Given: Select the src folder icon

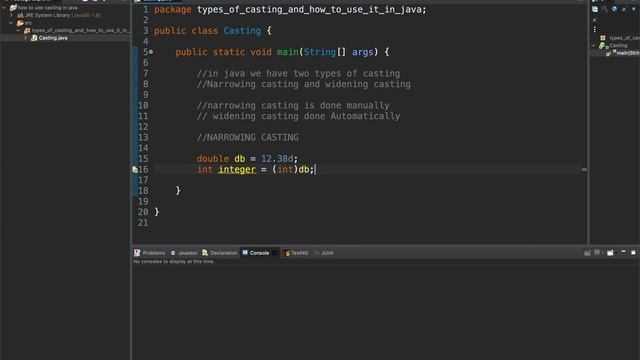Looking at the screenshot, I should pos(20,23).
